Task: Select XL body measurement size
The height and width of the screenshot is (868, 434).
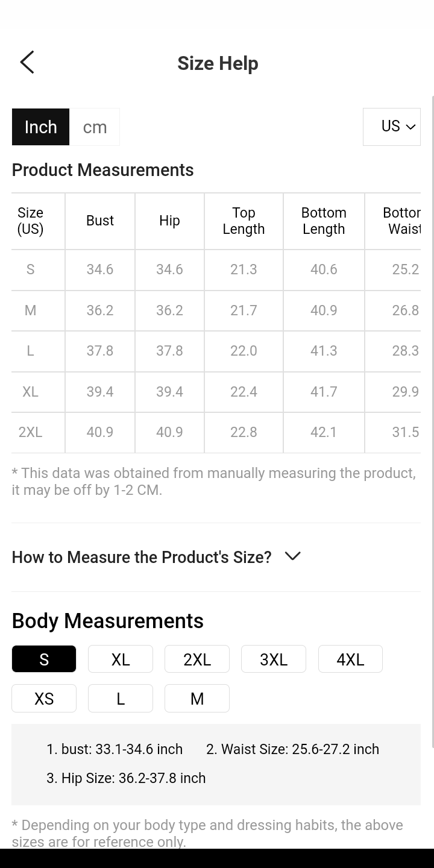Action: [121, 659]
